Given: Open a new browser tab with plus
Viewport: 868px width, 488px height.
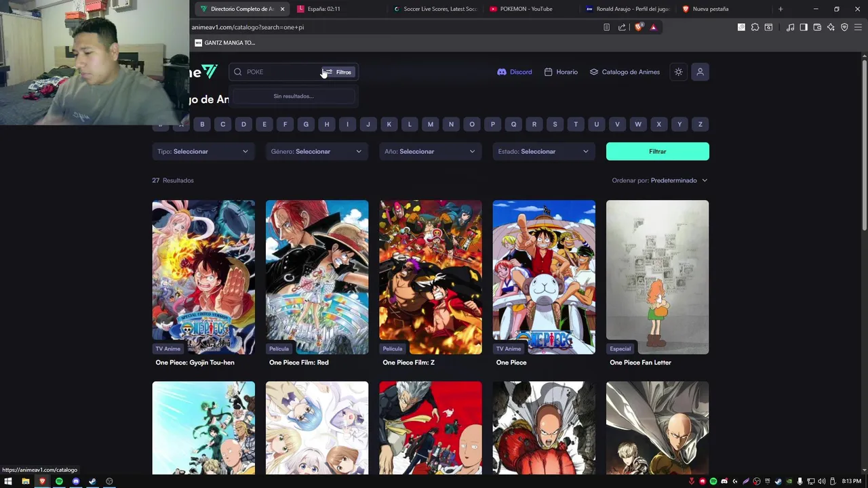Looking at the screenshot, I should (781, 9).
